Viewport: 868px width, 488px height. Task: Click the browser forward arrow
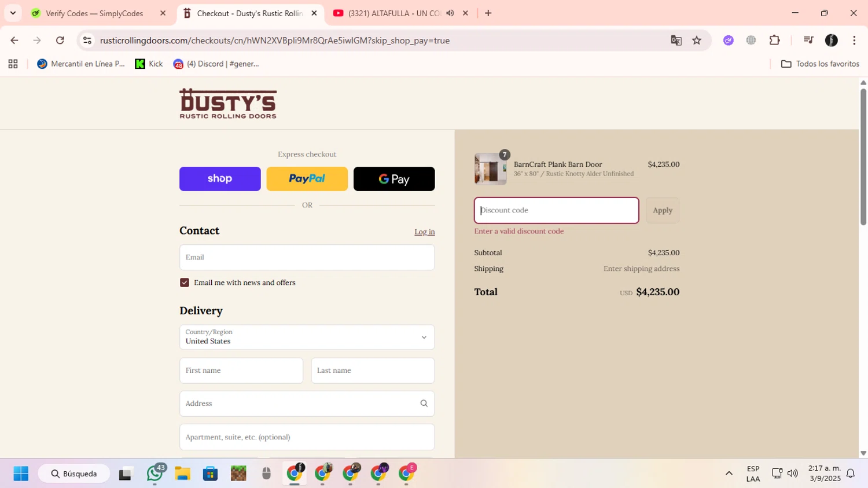point(37,41)
